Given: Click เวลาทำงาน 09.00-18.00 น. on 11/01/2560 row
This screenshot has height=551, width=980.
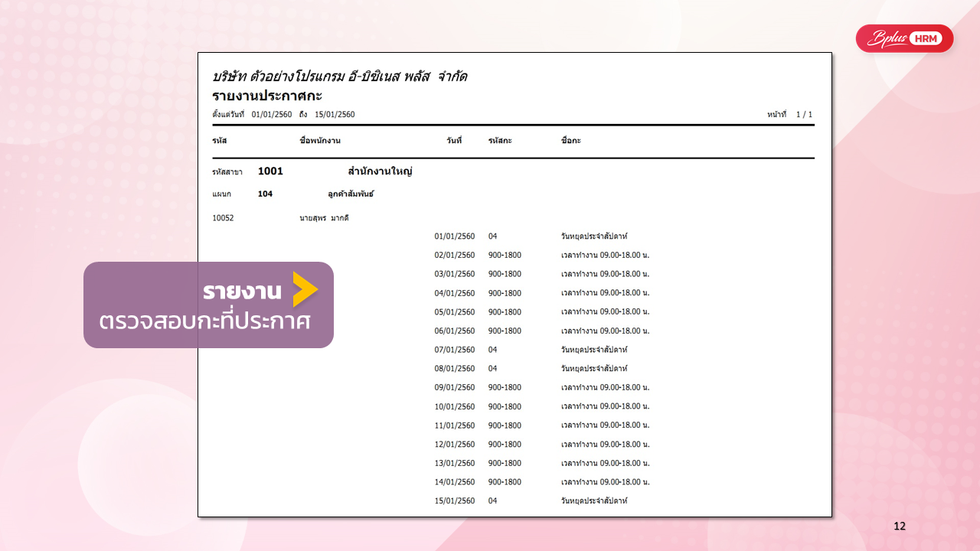Looking at the screenshot, I should [605, 425].
